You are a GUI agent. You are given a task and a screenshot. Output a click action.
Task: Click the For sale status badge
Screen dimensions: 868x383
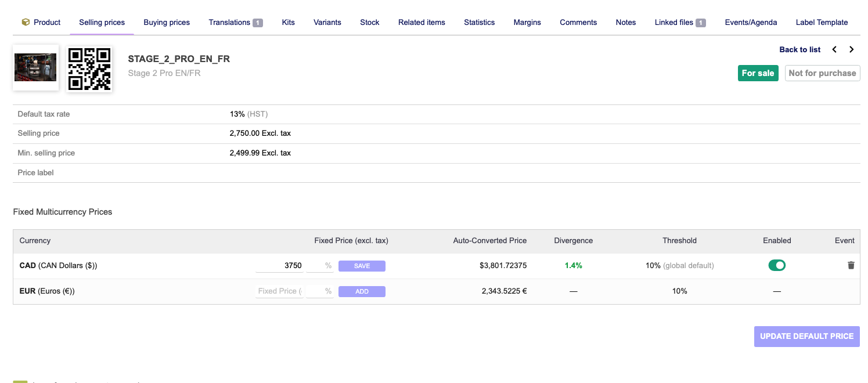758,73
